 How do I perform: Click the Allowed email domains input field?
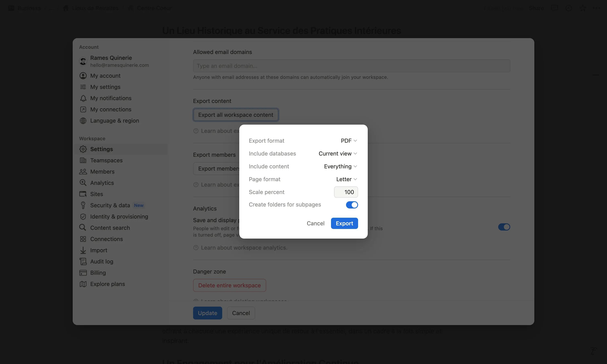click(352, 66)
